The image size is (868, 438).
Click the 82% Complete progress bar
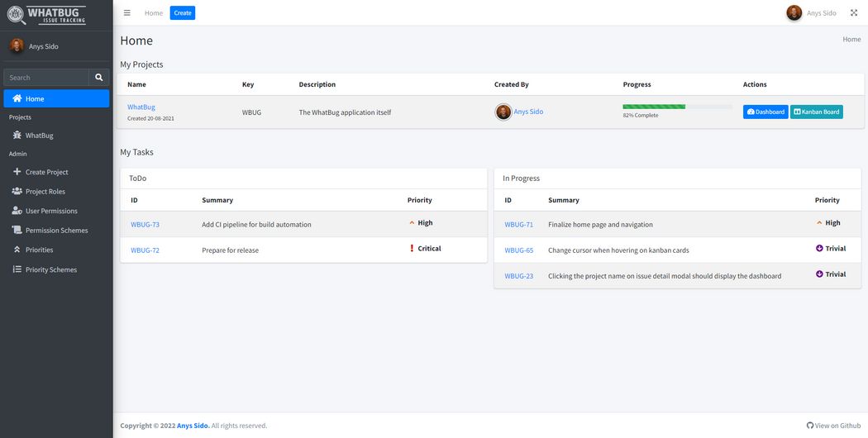pyautogui.click(x=677, y=107)
